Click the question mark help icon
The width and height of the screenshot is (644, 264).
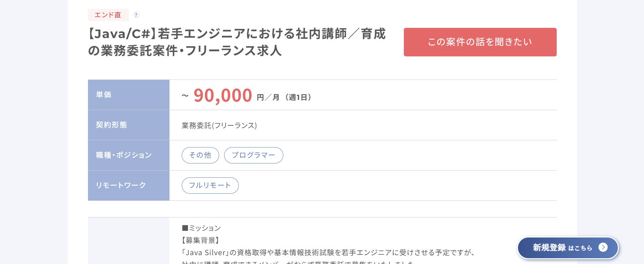click(x=136, y=15)
